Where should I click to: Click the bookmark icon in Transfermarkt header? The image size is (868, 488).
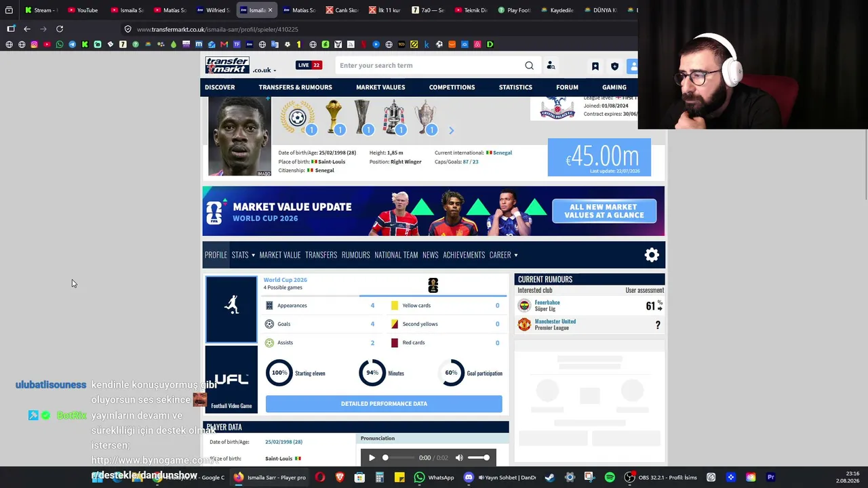(x=595, y=66)
